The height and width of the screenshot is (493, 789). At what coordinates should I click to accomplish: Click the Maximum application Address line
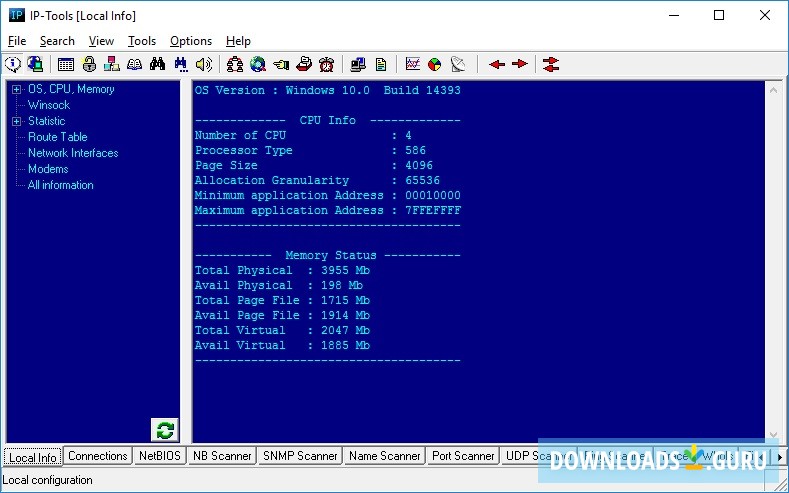click(328, 211)
